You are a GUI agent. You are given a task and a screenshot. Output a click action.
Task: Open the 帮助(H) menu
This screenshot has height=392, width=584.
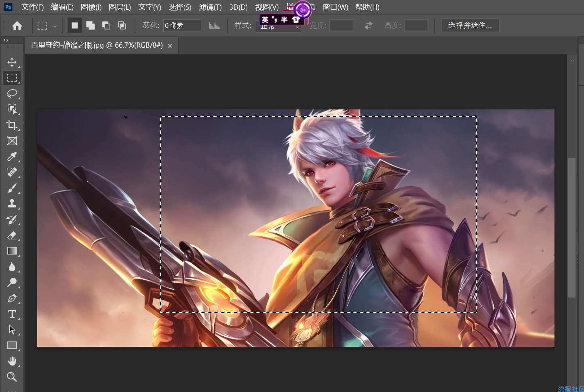coord(367,7)
